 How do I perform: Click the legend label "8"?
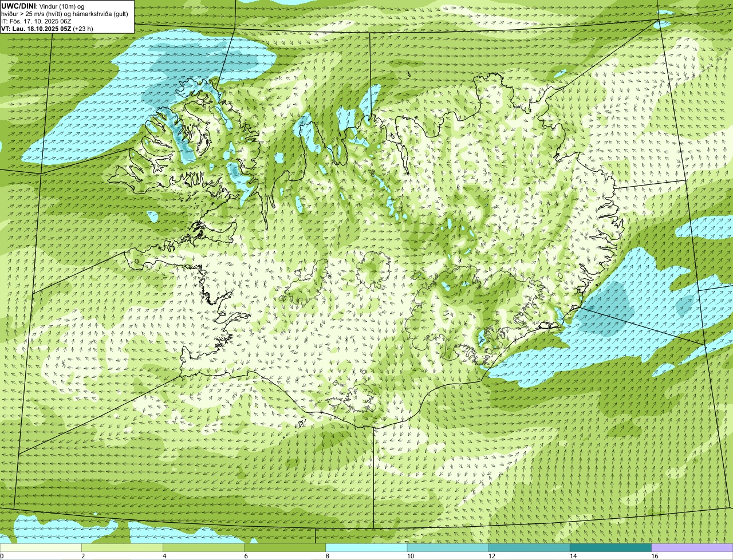pyautogui.click(x=328, y=556)
